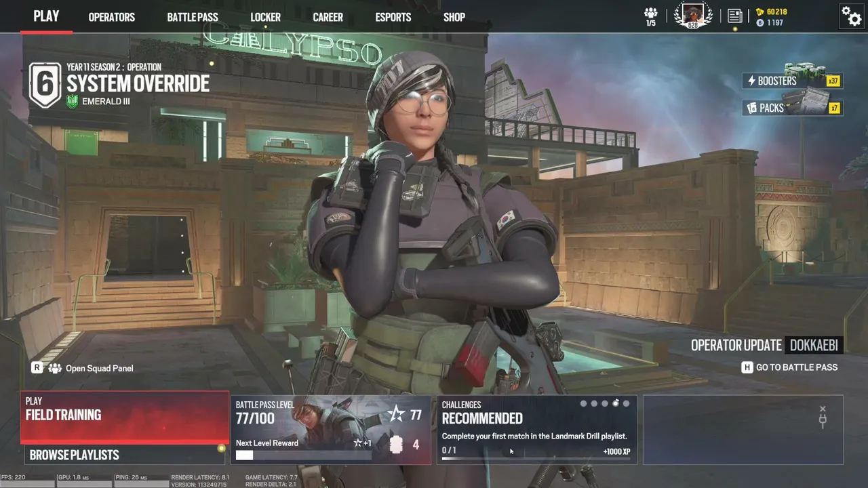The width and height of the screenshot is (868, 488).
Task: Click the Emerald III rank emblem
Action: pyautogui.click(x=73, y=102)
